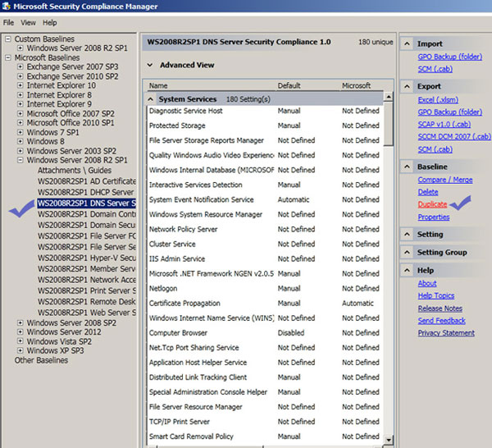Expand the Windows Server 2008 SP2 node
Viewport: 492px width, 448px height.
click(x=20, y=322)
